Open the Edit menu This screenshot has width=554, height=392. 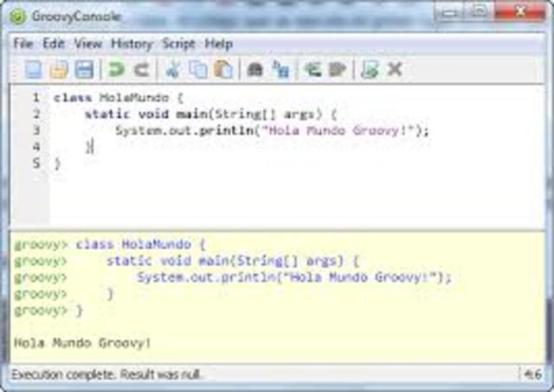coord(54,44)
